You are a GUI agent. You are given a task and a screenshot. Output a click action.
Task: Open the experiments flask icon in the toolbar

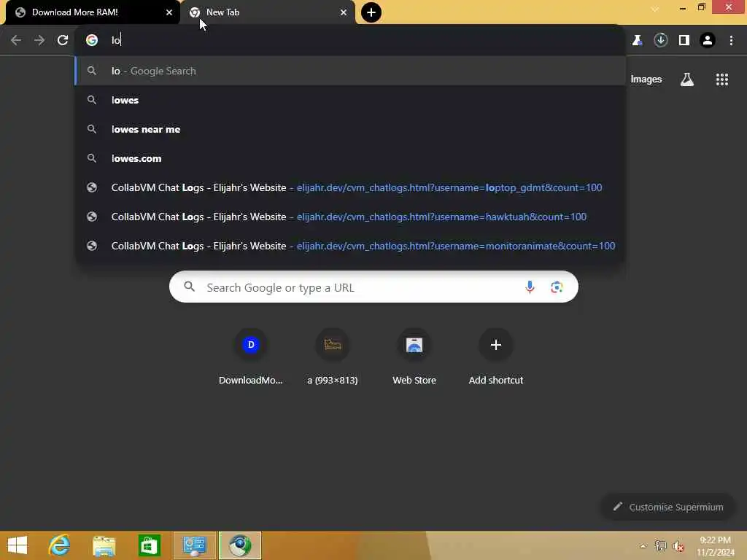[637, 40]
